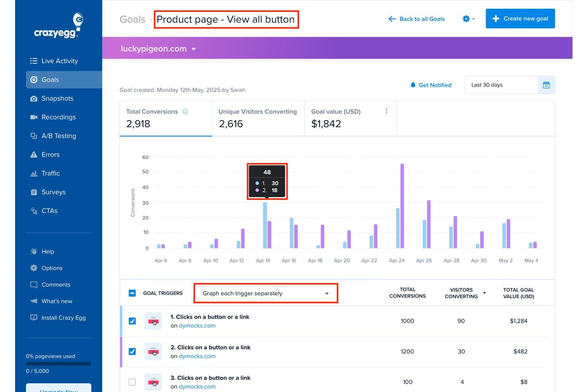This screenshot has width=588, height=392.
Task: Click the Traffic bar chart icon
Action: pyautogui.click(x=34, y=173)
